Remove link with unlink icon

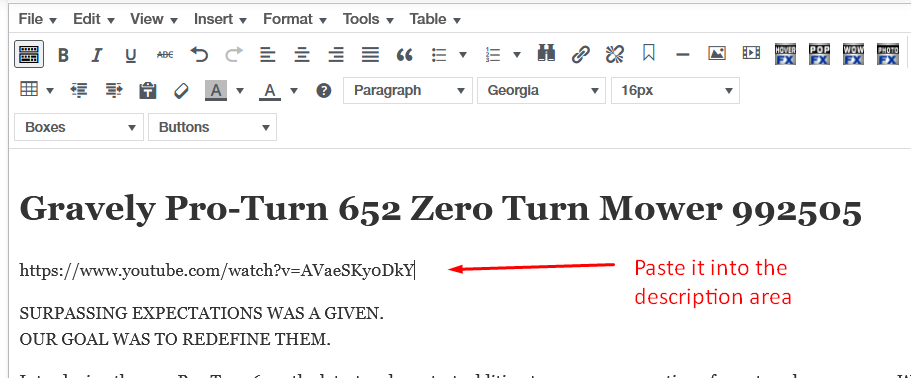click(614, 55)
